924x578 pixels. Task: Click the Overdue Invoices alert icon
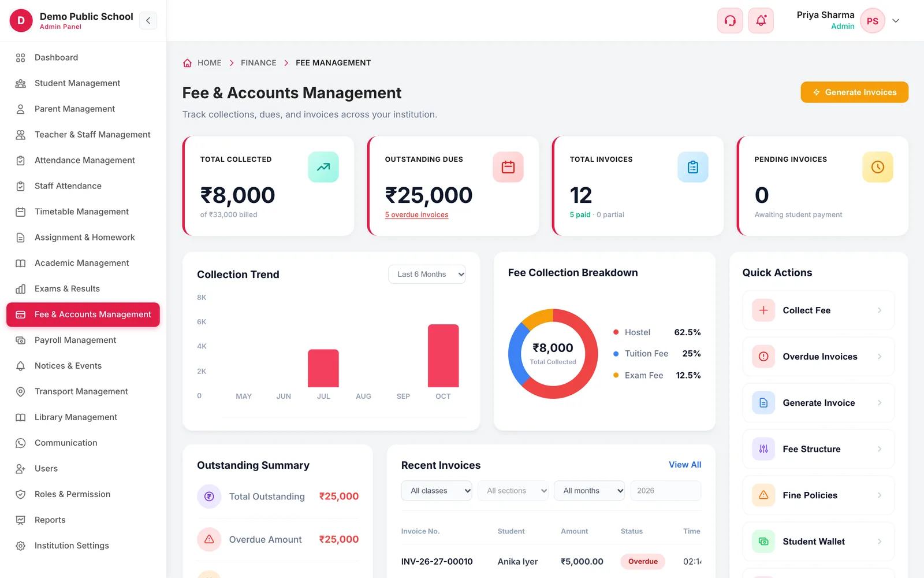[x=763, y=357]
